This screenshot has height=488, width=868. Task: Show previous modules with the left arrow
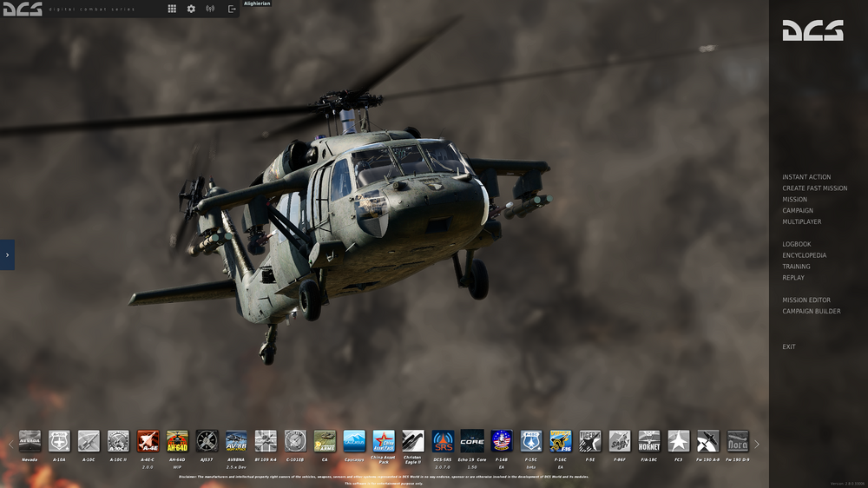point(10,445)
